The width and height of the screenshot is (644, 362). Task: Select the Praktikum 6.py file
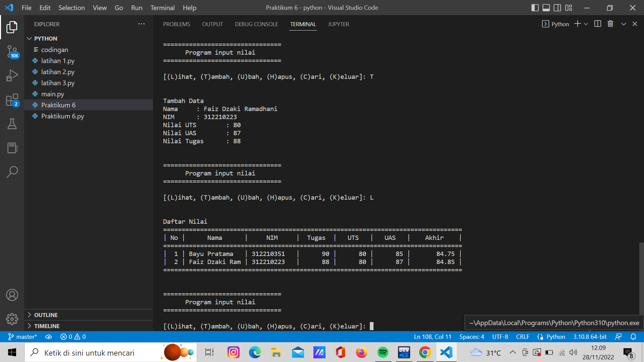pyautogui.click(x=63, y=116)
